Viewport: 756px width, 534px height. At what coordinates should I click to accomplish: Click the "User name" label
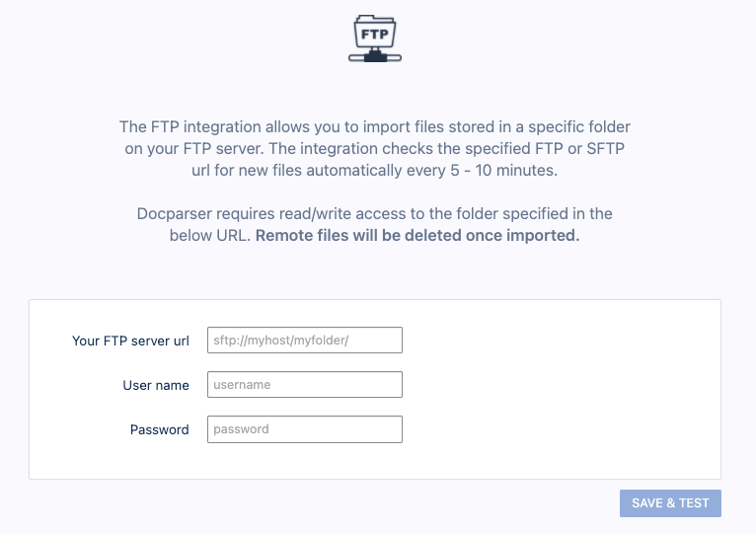click(156, 385)
